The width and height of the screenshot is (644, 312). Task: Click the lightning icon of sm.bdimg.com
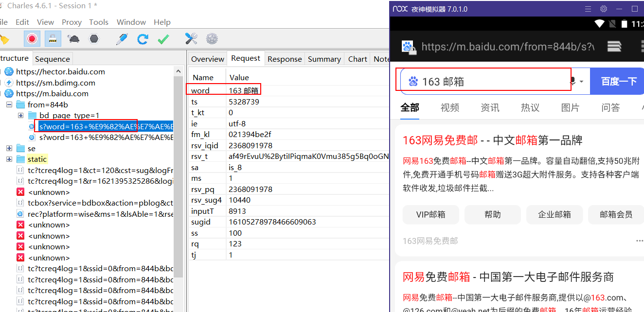(x=9, y=83)
